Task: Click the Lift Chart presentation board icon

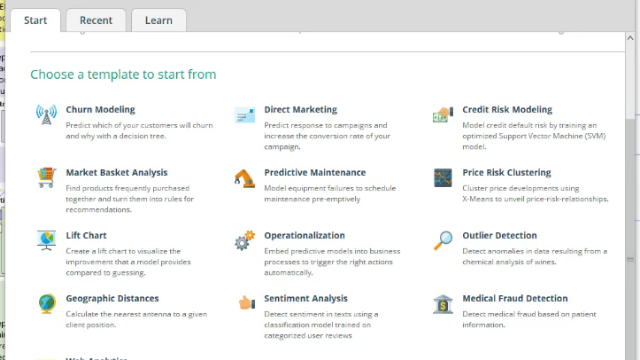Action: [x=46, y=240]
